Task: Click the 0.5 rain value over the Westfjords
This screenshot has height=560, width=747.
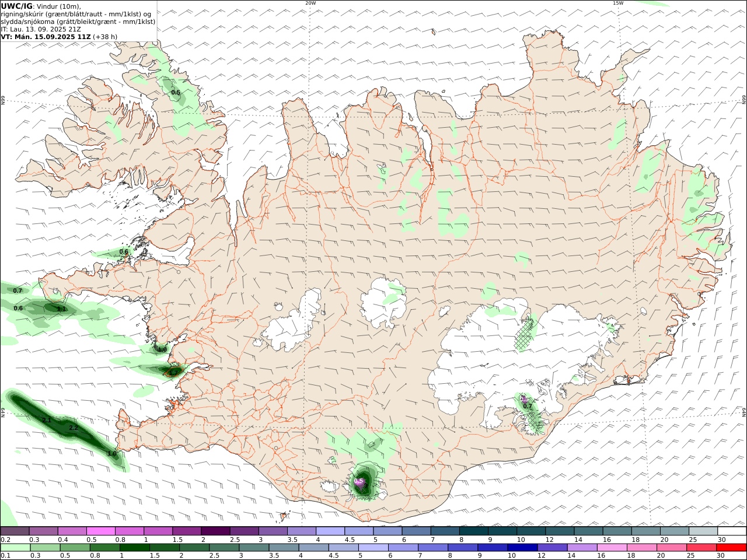Action: [x=176, y=93]
